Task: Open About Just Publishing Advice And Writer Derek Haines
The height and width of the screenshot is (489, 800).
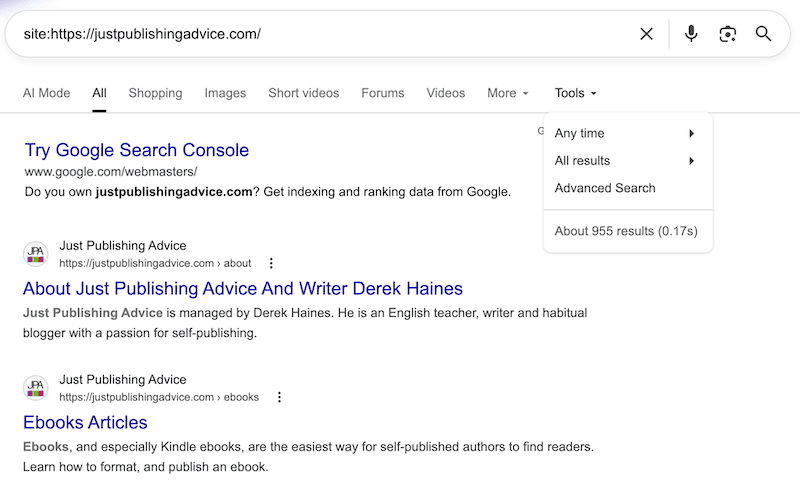Action: pos(243,289)
